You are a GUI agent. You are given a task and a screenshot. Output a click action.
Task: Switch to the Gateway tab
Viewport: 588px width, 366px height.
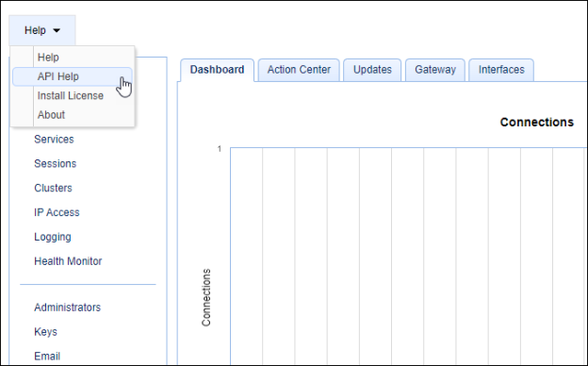click(x=435, y=70)
